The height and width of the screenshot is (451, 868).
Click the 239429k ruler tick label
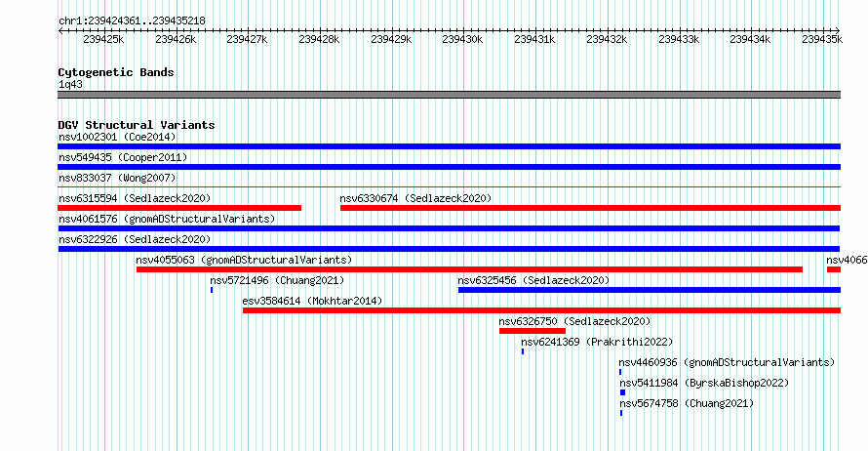tap(391, 39)
